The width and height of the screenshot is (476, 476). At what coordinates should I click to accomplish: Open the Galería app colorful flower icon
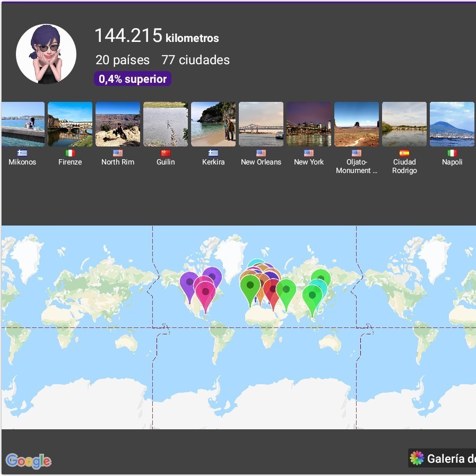[417, 458]
